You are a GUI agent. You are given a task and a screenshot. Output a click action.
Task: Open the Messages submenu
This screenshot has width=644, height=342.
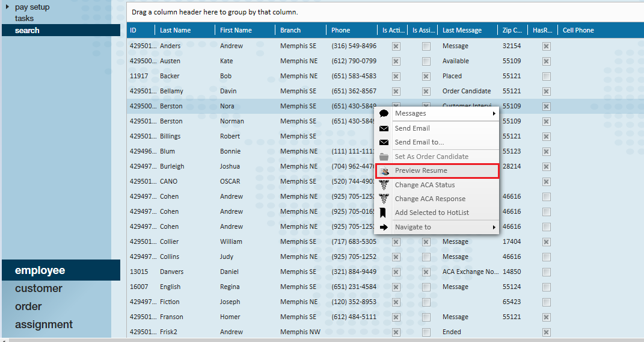(x=437, y=113)
